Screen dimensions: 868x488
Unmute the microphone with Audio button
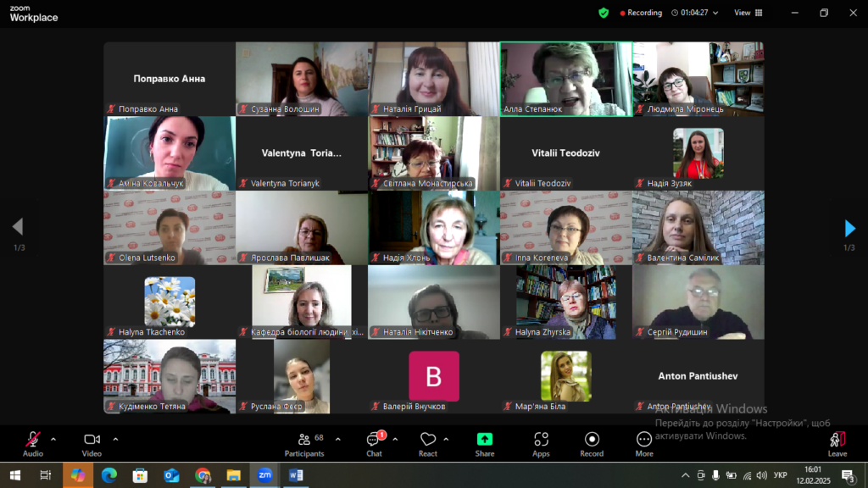pos(33,443)
